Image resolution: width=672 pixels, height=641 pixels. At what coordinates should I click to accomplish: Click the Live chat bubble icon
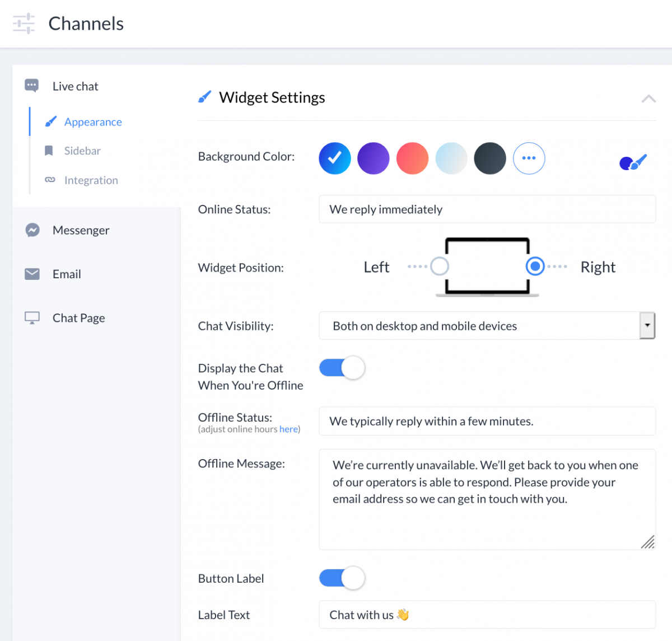click(32, 86)
